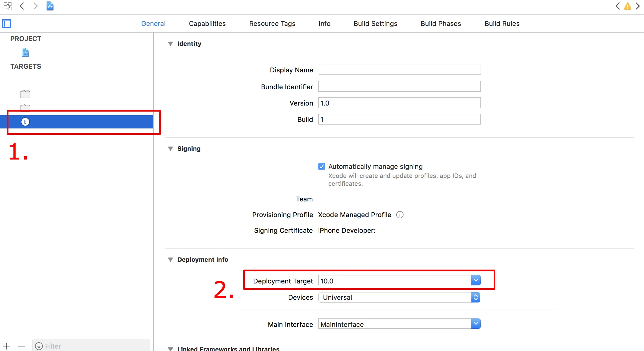Click the Provisioning Profile info icon
Screen dimensions: 644x351
coord(400,215)
